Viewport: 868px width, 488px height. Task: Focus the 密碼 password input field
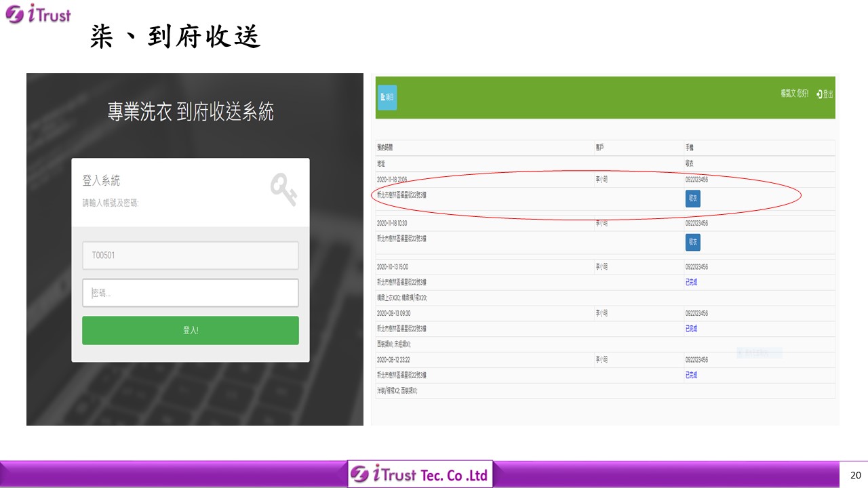[191, 293]
